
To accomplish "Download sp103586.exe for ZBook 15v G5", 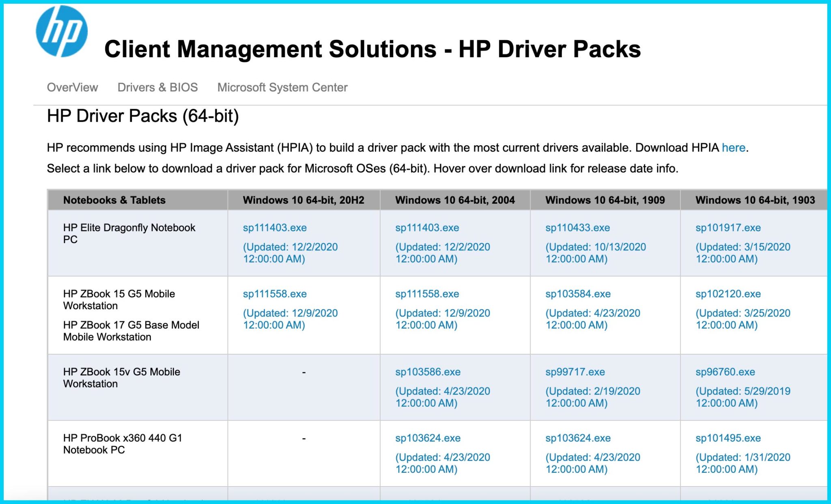I will click(x=428, y=372).
